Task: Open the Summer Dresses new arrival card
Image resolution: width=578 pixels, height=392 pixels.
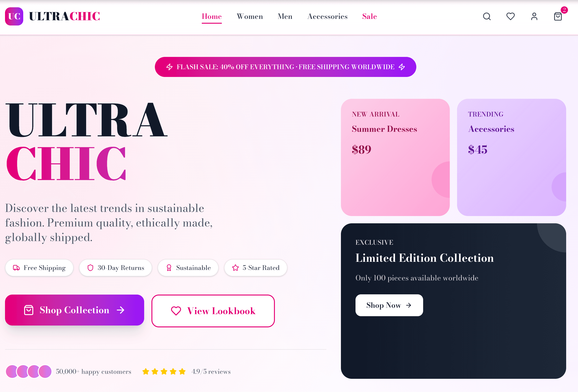Action: coord(395,157)
